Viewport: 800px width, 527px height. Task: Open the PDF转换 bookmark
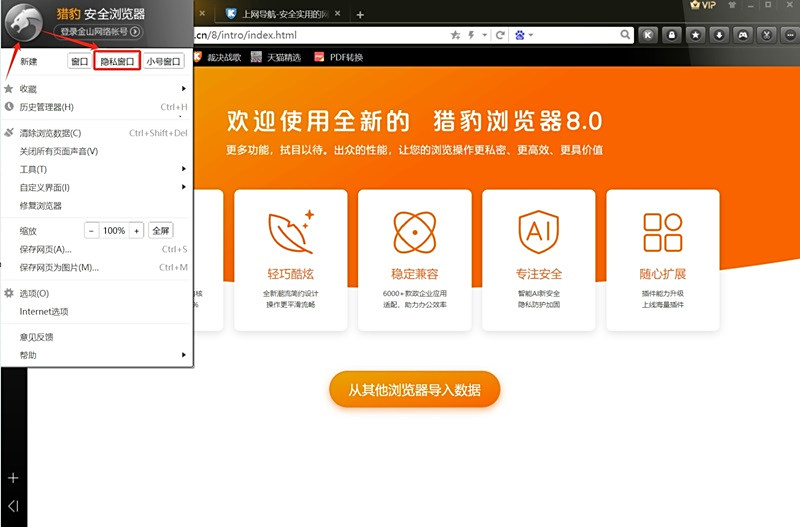(x=339, y=57)
